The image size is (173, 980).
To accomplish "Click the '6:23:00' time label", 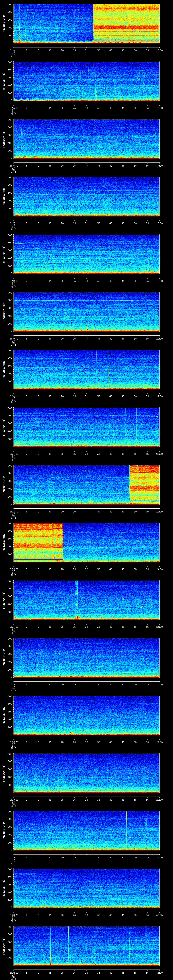I will coord(14,569).
